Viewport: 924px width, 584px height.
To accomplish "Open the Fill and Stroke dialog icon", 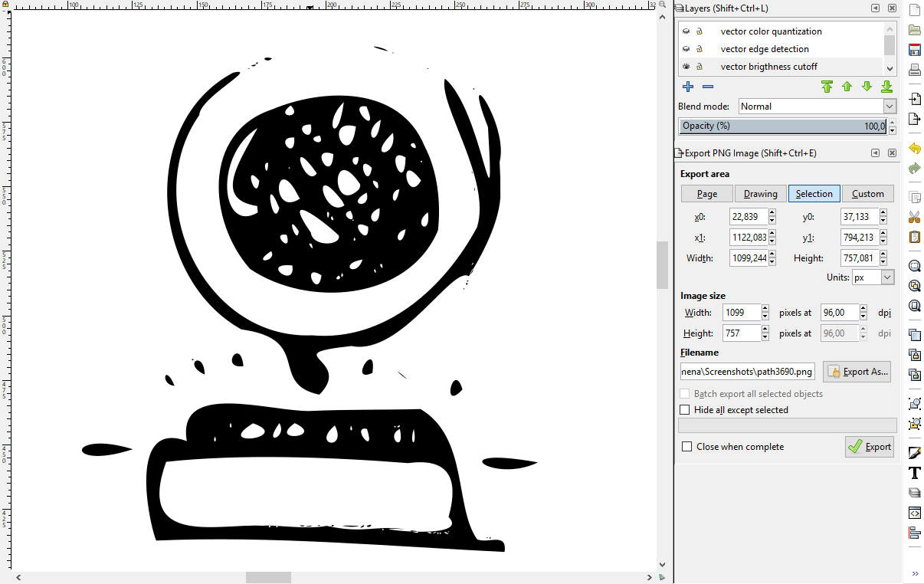I will 914,453.
